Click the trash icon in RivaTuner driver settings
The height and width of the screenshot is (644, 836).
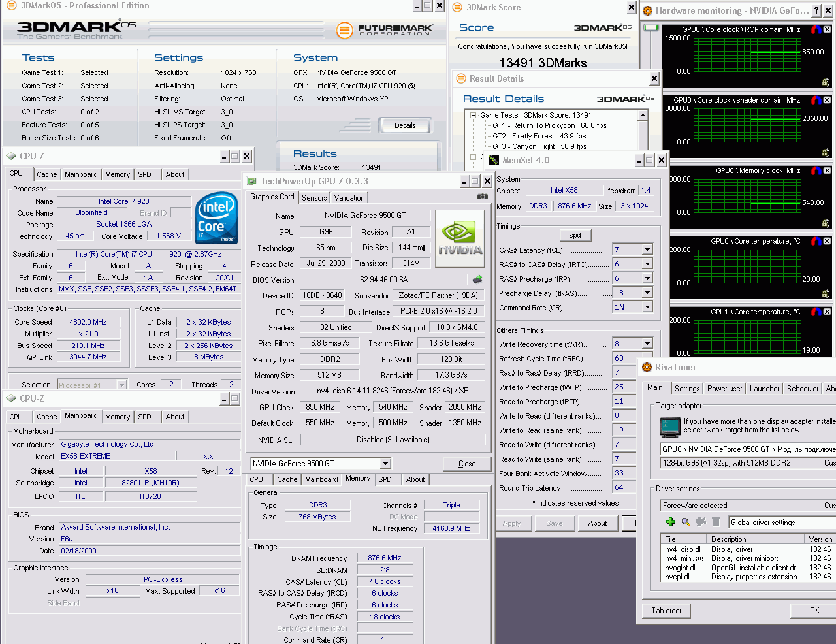[716, 522]
